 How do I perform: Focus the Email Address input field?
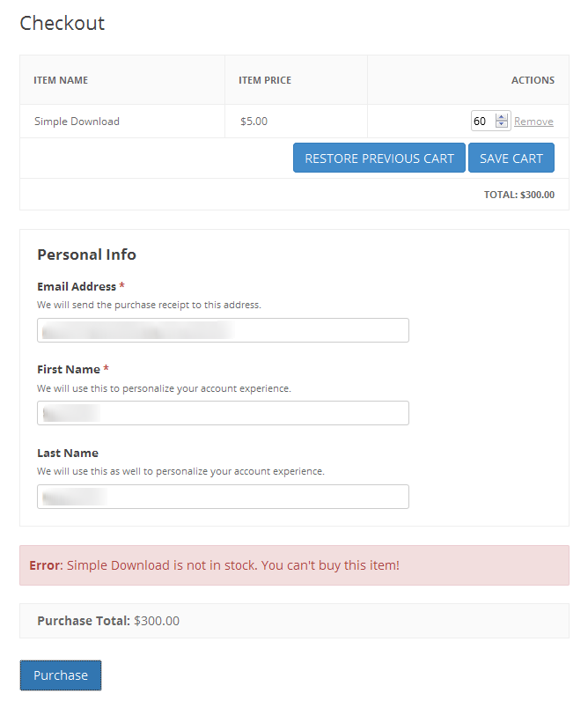pos(223,330)
